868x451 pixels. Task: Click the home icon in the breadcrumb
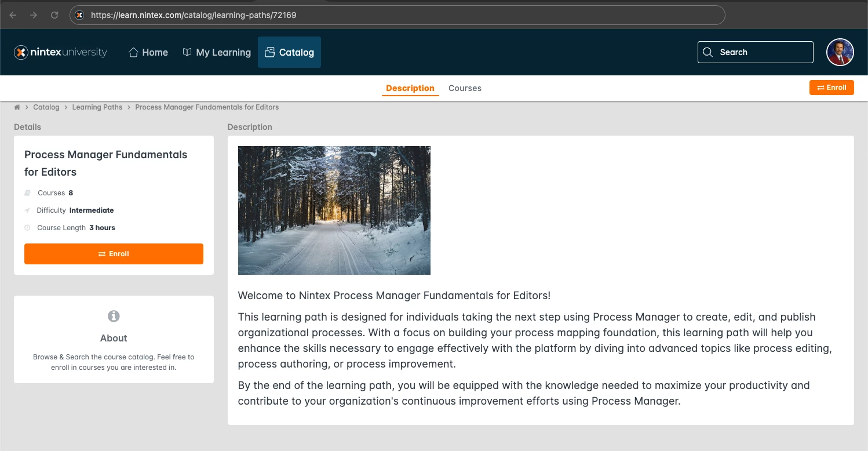tap(17, 107)
